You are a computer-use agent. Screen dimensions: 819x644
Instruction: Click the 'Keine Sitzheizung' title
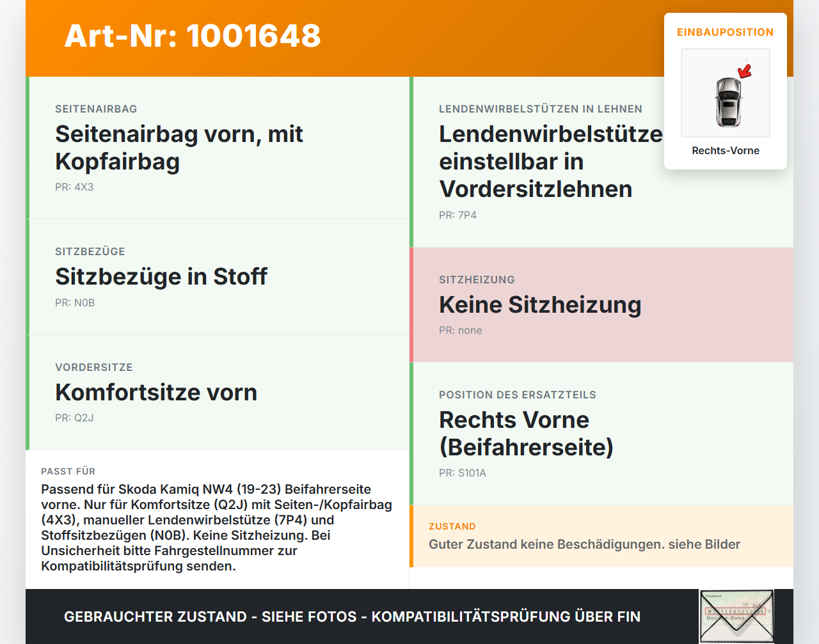coord(540,304)
